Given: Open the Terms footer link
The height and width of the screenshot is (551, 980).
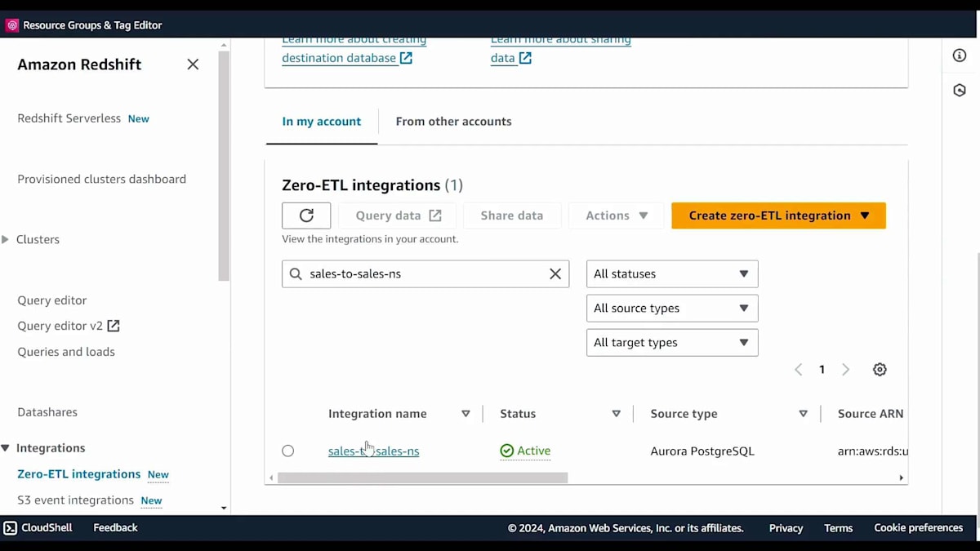Looking at the screenshot, I should pyautogui.click(x=838, y=528).
